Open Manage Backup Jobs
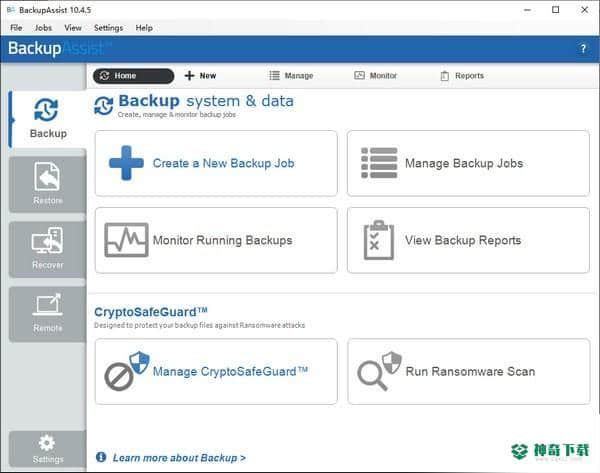The height and width of the screenshot is (473, 600). (468, 163)
